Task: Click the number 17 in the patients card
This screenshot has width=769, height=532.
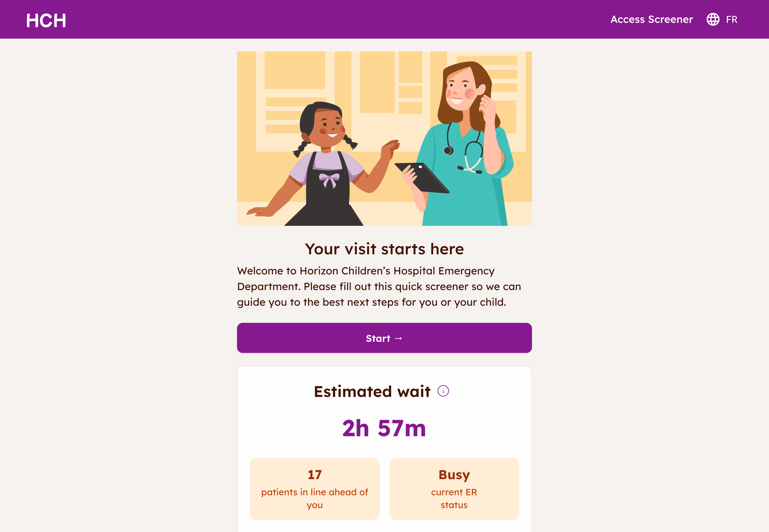Action: coord(315,475)
